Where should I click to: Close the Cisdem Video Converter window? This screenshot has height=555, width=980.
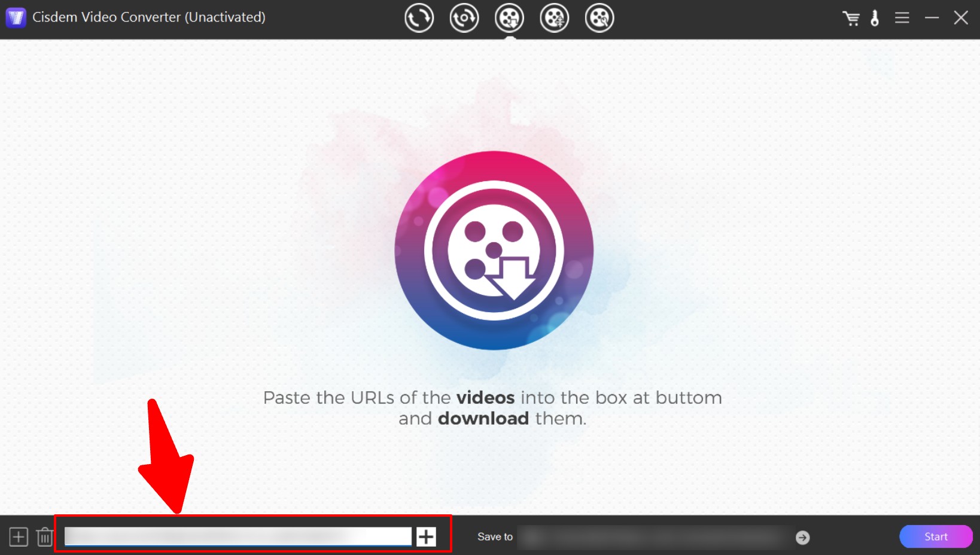pos(961,18)
